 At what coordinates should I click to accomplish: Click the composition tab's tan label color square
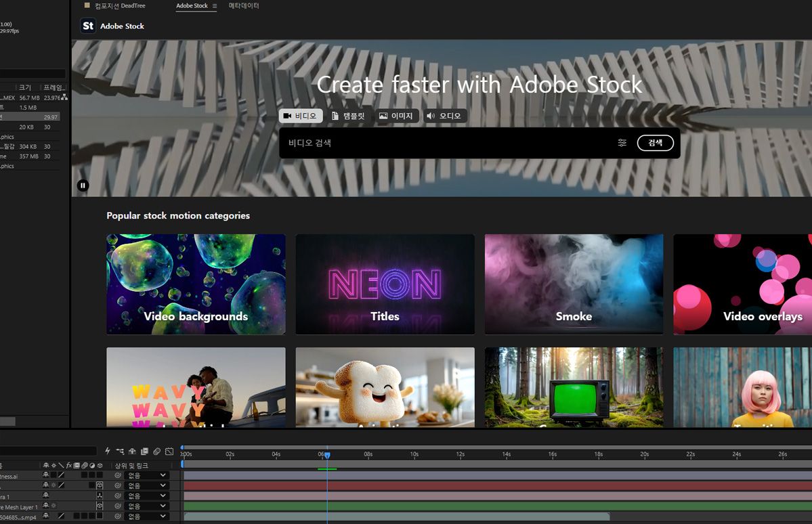pyautogui.click(x=87, y=5)
